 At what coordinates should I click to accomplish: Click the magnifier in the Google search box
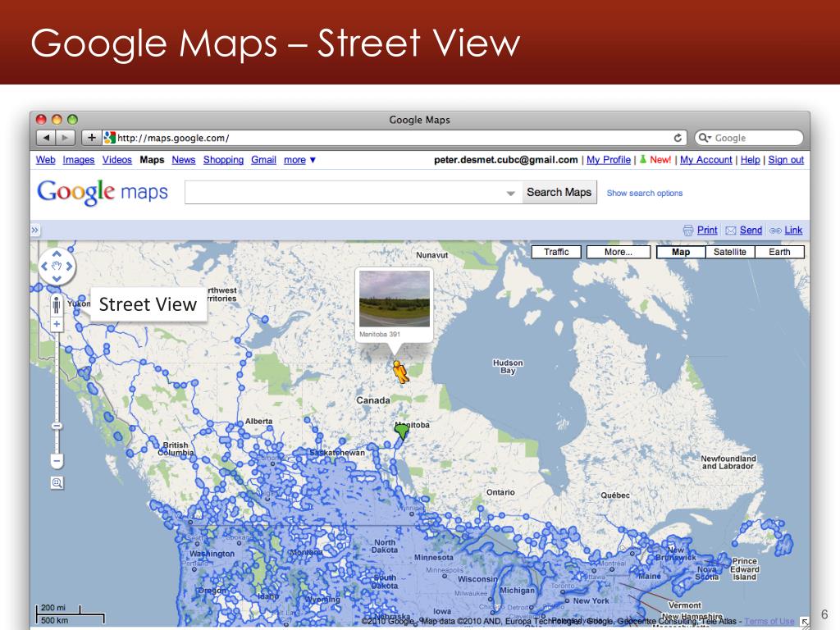[x=705, y=138]
